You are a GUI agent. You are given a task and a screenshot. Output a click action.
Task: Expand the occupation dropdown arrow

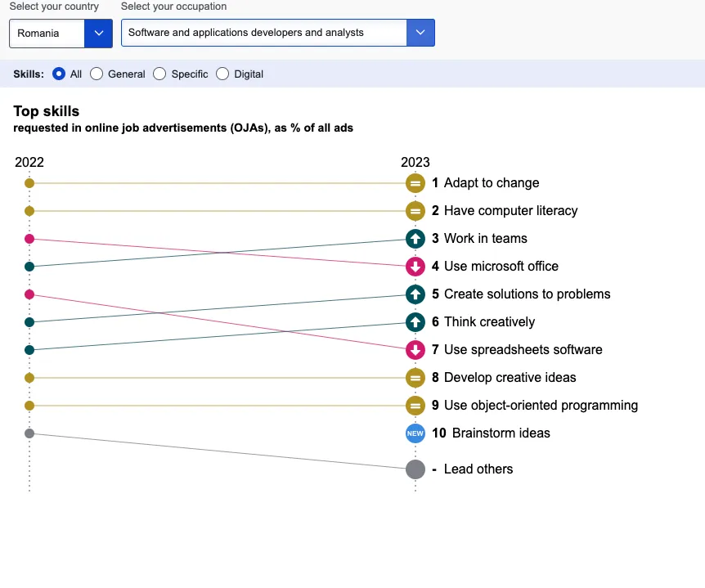click(420, 33)
